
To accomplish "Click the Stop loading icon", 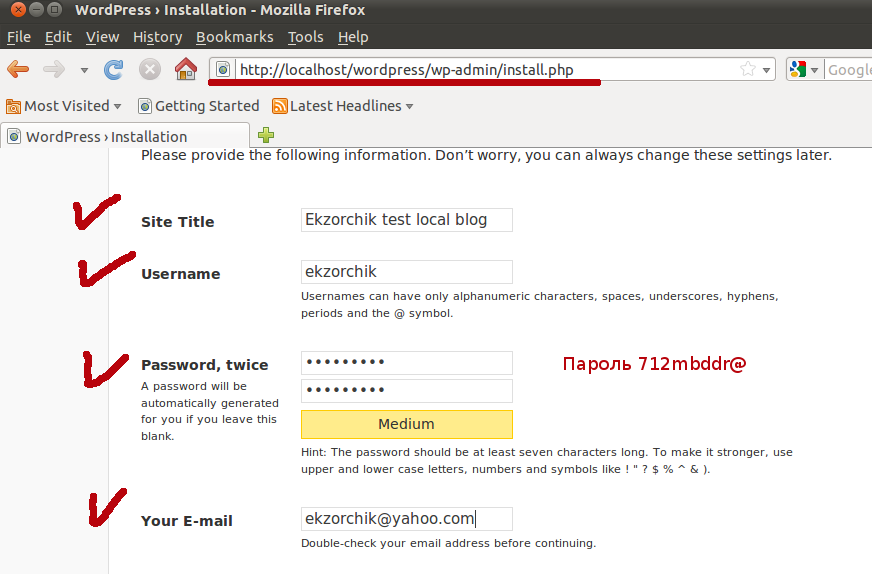I will coord(150,70).
